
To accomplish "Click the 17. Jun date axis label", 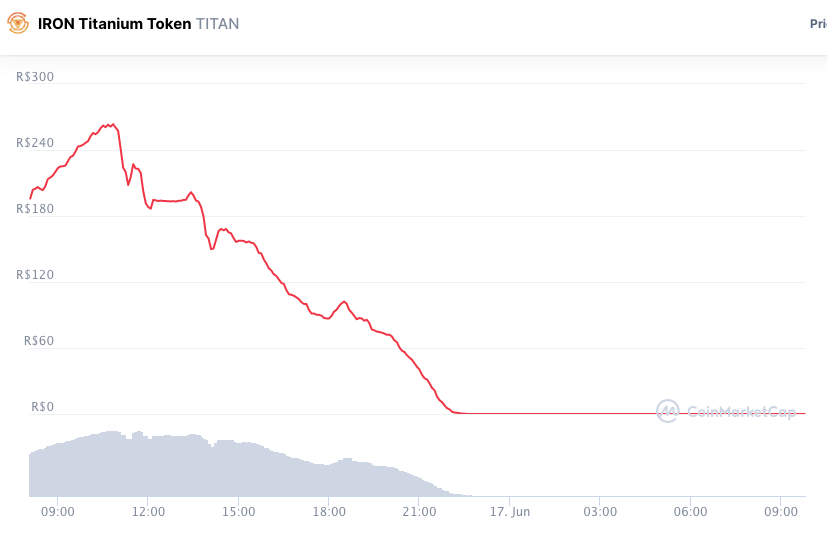I will pos(509,512).
